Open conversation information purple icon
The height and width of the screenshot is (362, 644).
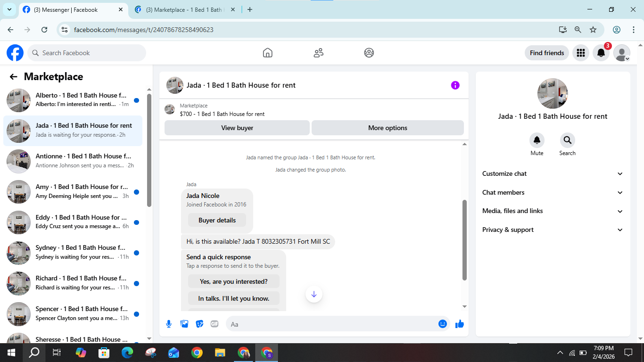click(x=455, y=85)
